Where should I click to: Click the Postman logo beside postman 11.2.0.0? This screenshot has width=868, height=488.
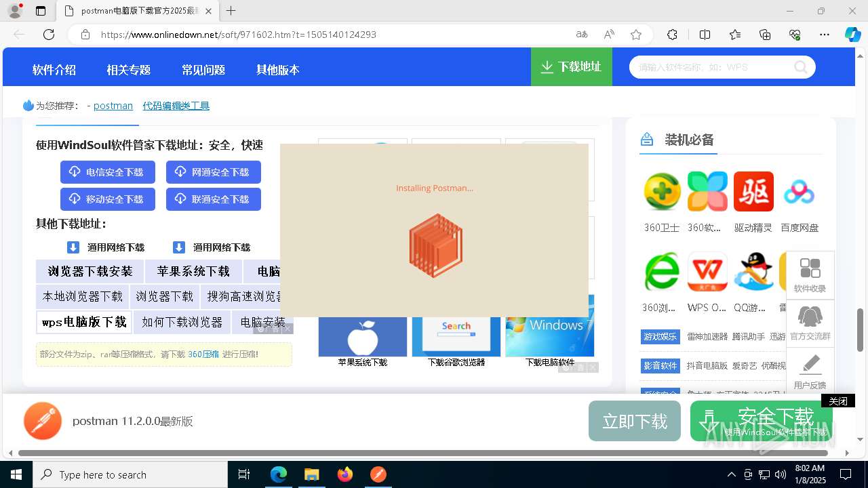click(43, 421)
